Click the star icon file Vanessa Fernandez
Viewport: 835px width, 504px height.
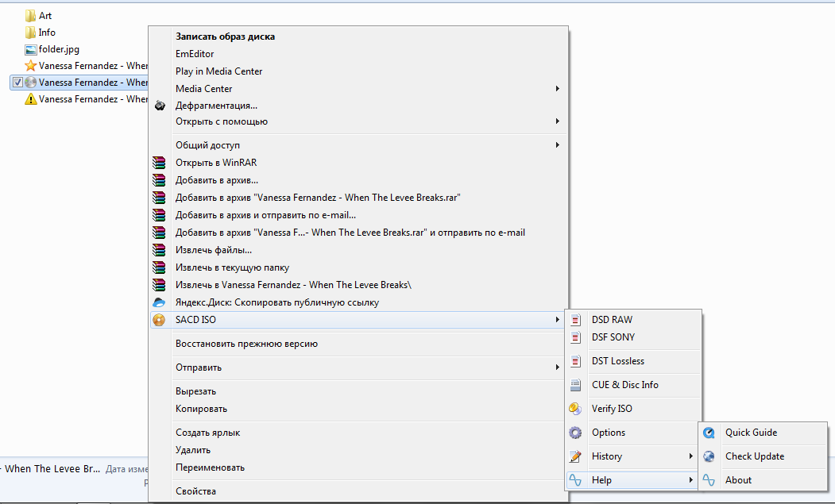[x=31, y=65]
